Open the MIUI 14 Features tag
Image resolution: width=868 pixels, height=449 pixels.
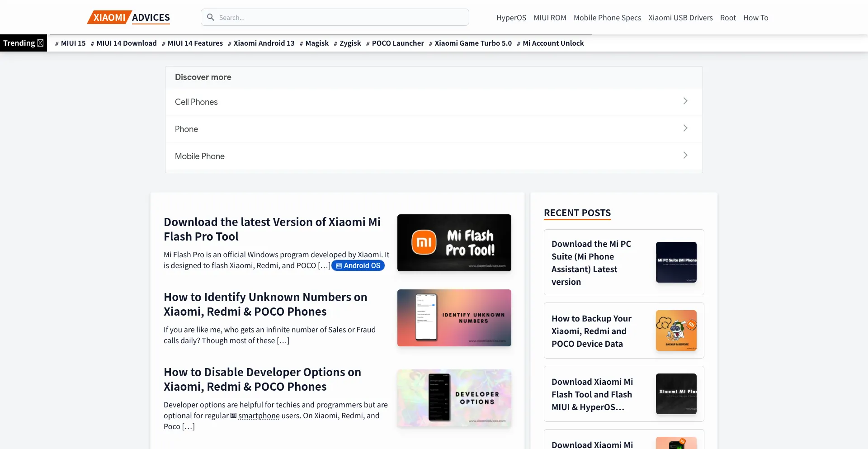coord(193,43)
